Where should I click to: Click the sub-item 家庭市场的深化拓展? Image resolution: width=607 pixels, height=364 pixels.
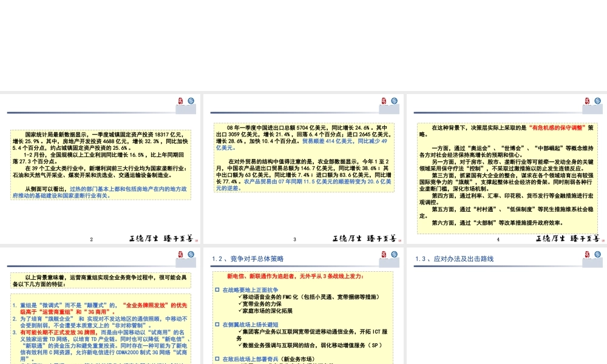[267, 311]
